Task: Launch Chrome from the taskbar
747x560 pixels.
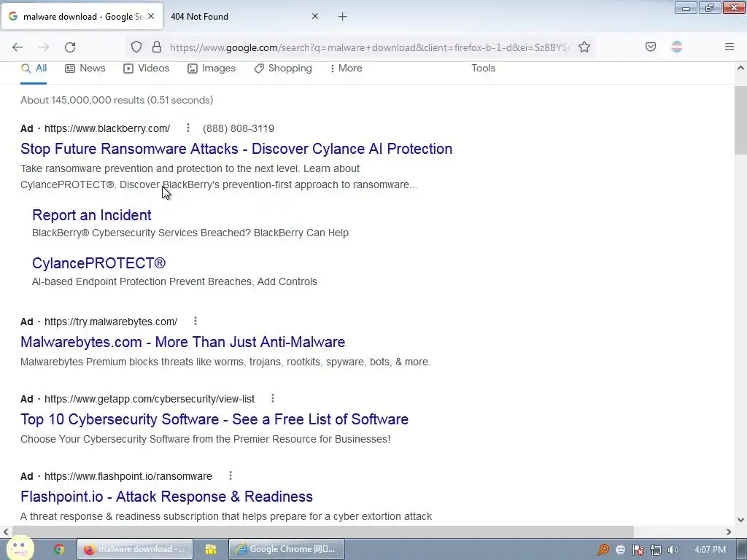Action: pos(59,549)
